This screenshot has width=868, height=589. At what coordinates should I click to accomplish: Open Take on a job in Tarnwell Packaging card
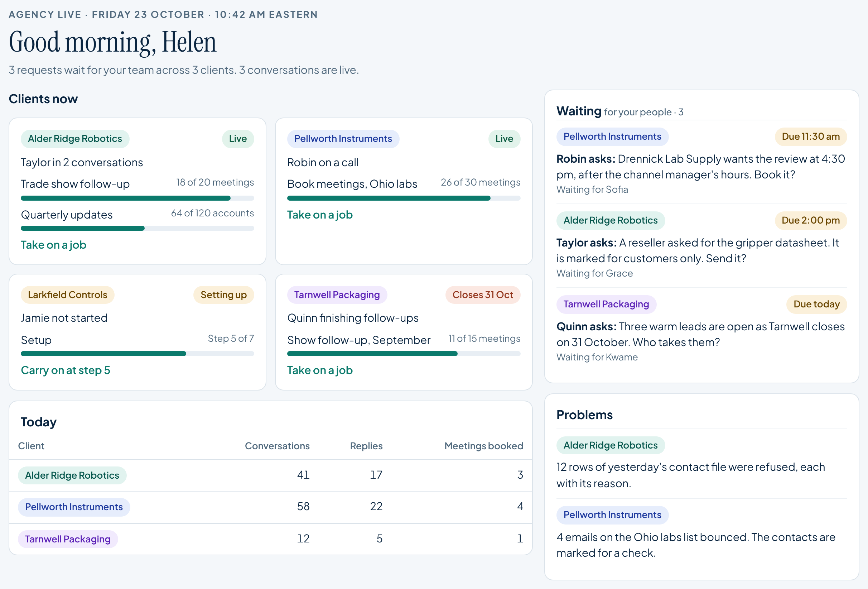[x=320, y=370]
